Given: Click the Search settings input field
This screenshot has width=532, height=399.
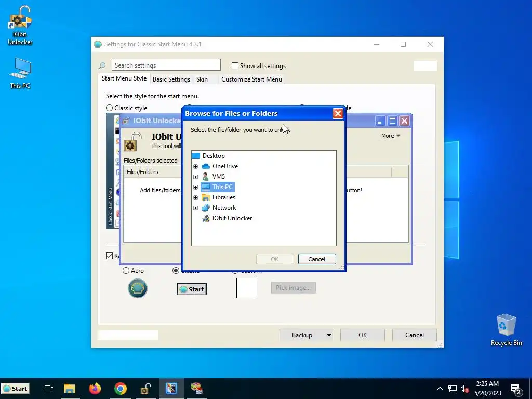Looking at the screenshot, I should point(166,65).
